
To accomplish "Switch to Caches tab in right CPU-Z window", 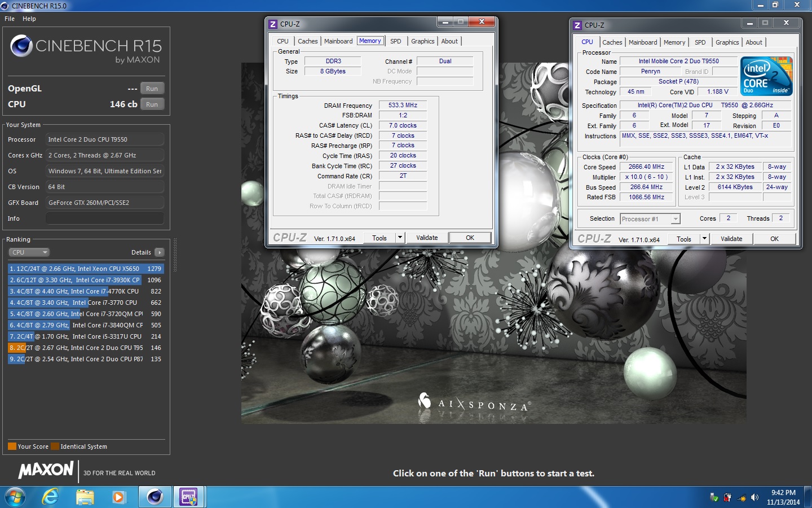I will coord(612,42).
